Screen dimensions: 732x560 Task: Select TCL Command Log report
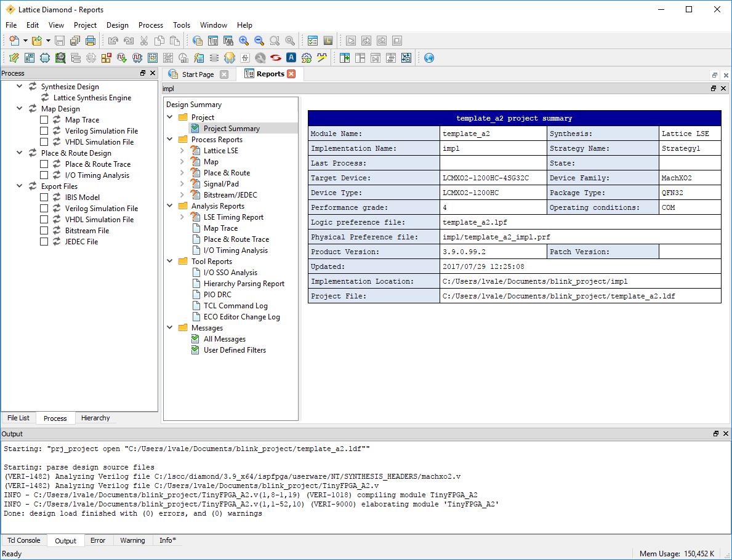(x=235, y=306)
